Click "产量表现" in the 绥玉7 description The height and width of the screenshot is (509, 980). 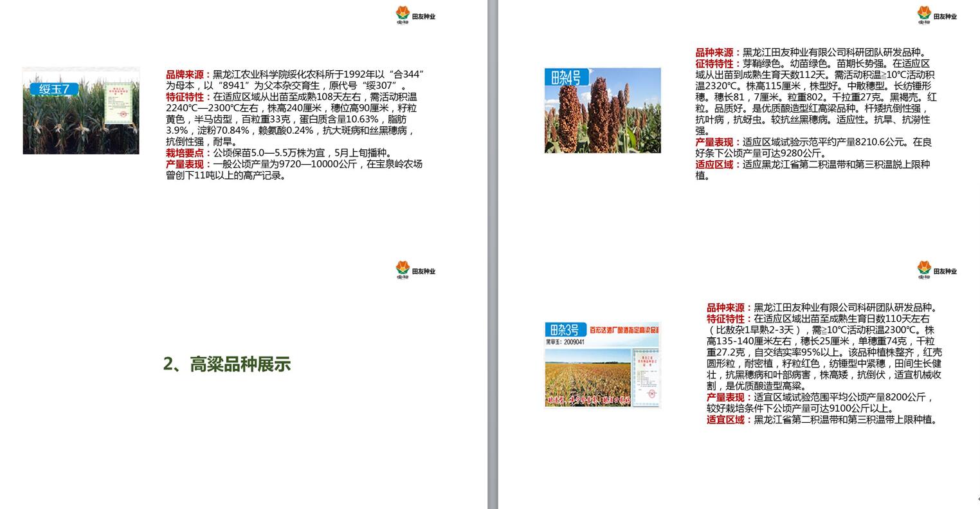(186, 164)
